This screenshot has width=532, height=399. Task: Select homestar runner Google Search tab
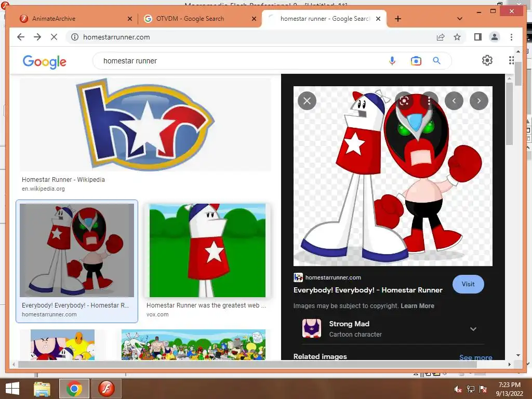click(325, 19)
